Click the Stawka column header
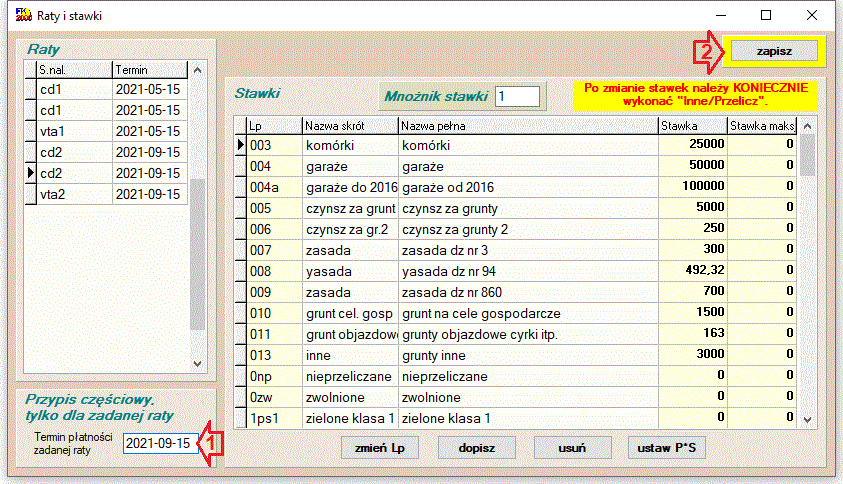The height and width of the screenshot is (484, 843). [x=693, y=126]
